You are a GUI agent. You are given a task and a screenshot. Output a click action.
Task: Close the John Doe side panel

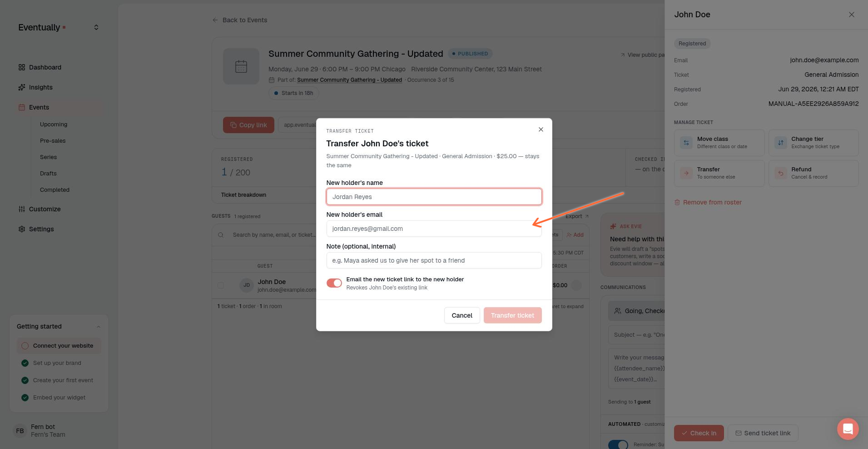(x=851, y=15)
